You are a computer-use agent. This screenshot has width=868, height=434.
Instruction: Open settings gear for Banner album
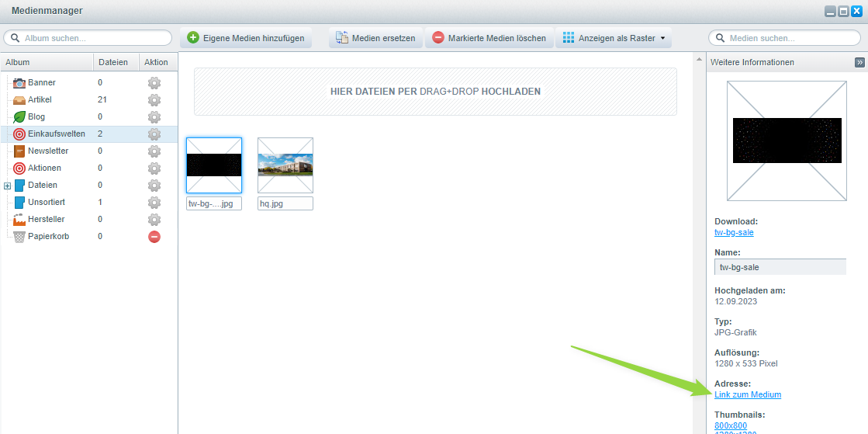point(154,83)
